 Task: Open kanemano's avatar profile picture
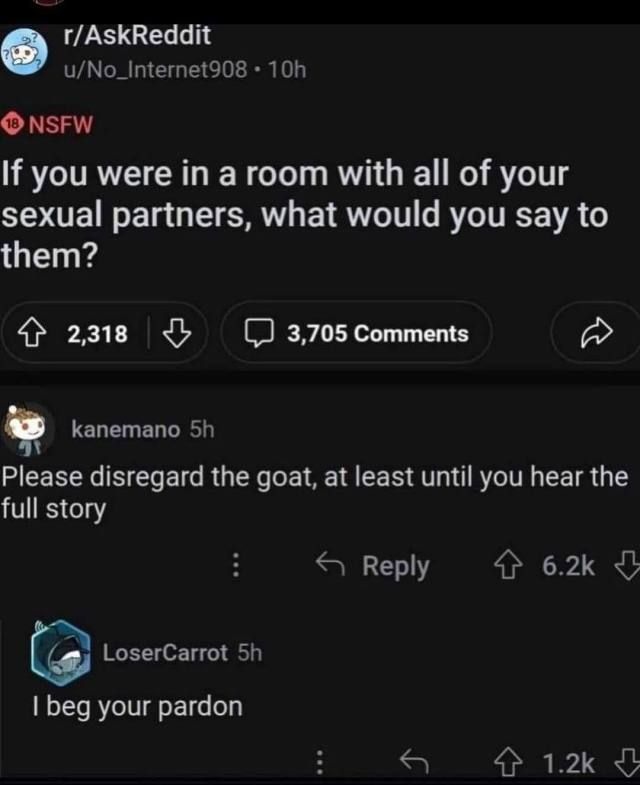click(x=28, y=430)
